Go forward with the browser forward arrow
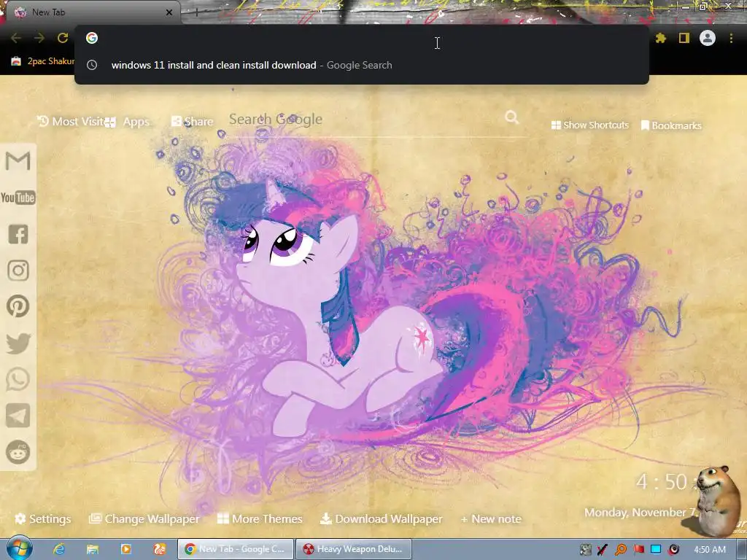Image resolution: width=747 pixels, height=560 pixels. point(39,38)
